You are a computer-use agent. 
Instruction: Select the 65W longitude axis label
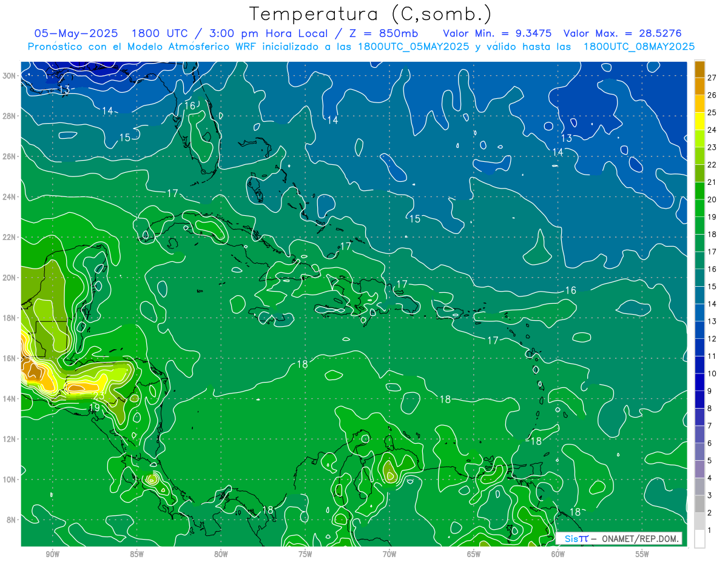(x=474, y=554)
